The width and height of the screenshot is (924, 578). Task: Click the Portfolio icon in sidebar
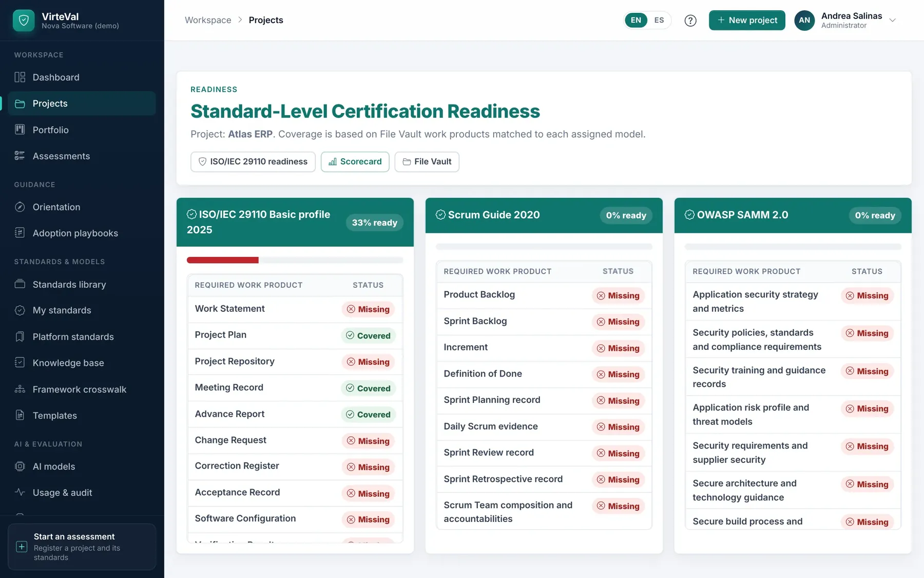20,129
